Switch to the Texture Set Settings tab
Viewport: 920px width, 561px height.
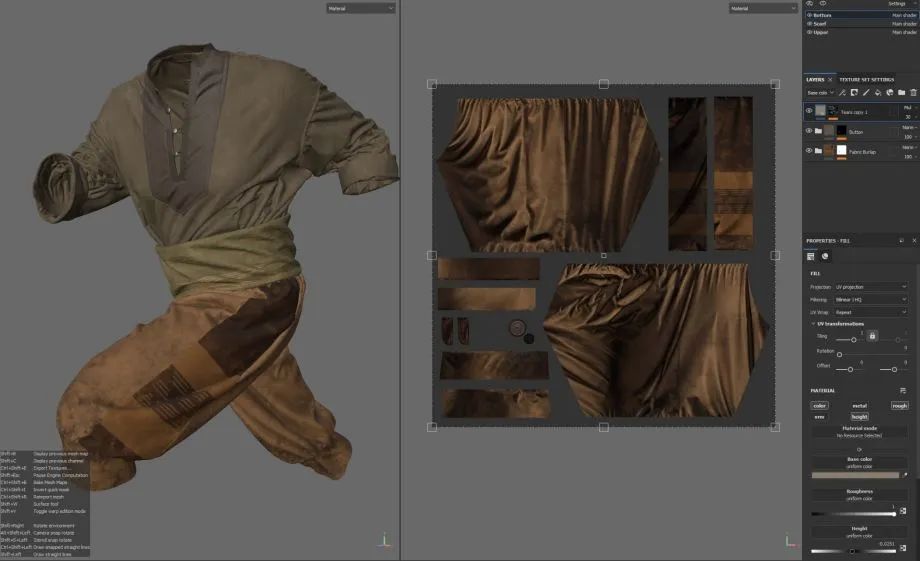coord(866,79)
